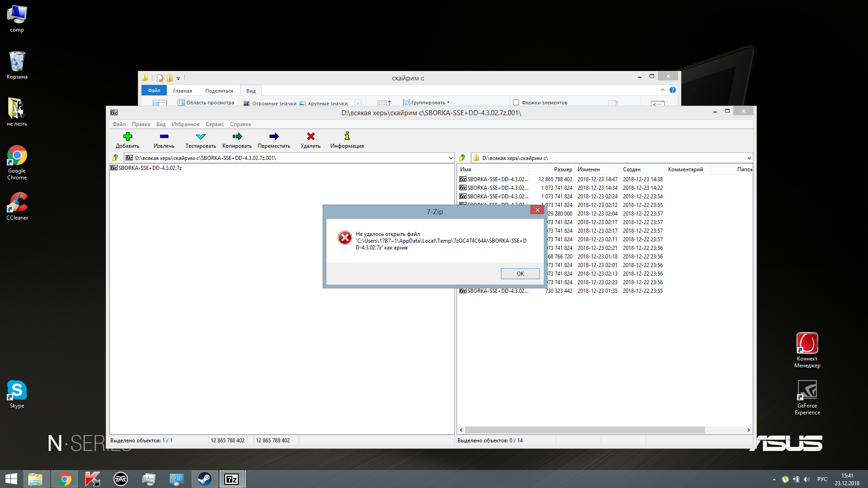Close the 7-Zip error dialog
The image size is (868, 488).
(537, 210)
